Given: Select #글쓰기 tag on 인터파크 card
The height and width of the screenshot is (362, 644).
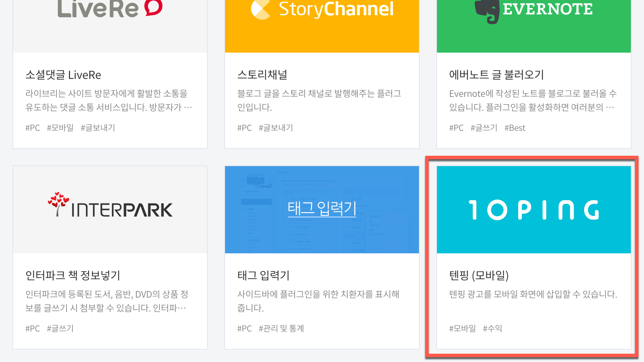Looking at the screenshot, I should [x=60, y=328].
